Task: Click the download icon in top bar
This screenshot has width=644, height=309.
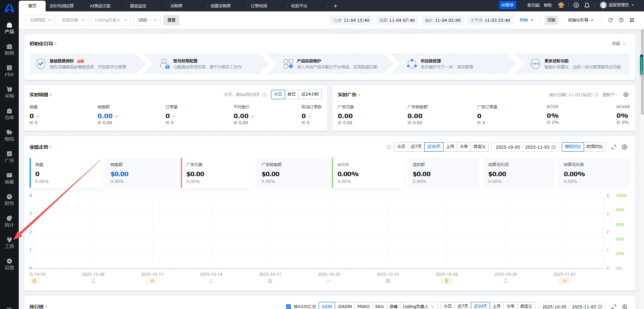Action: click(x=576, y=5)
